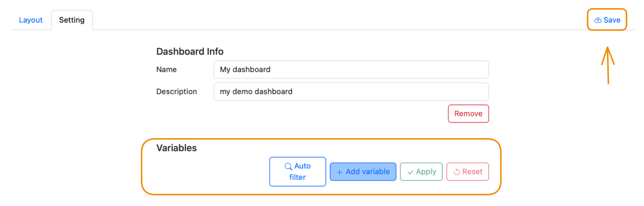Screen dimensions: 644x206
Task: Focus the Name field containing My dashboard
Action: click(x=351, y=70)
